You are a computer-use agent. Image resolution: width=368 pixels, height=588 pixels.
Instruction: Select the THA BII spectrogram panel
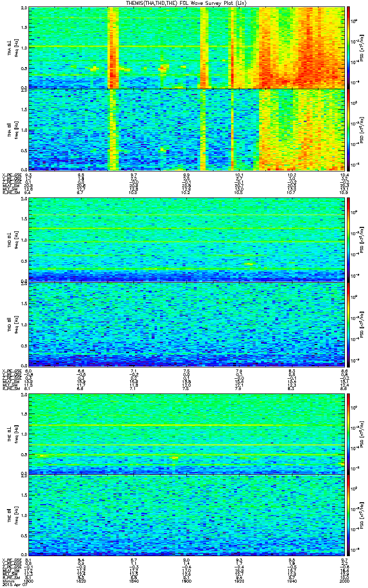(x=186, y=129)
